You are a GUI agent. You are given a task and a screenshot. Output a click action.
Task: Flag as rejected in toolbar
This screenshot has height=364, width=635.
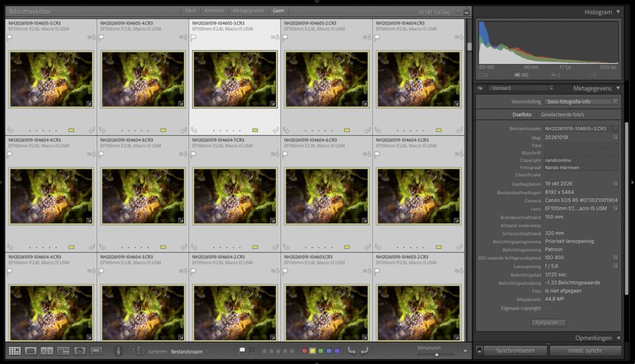click(x=251, y=350)
